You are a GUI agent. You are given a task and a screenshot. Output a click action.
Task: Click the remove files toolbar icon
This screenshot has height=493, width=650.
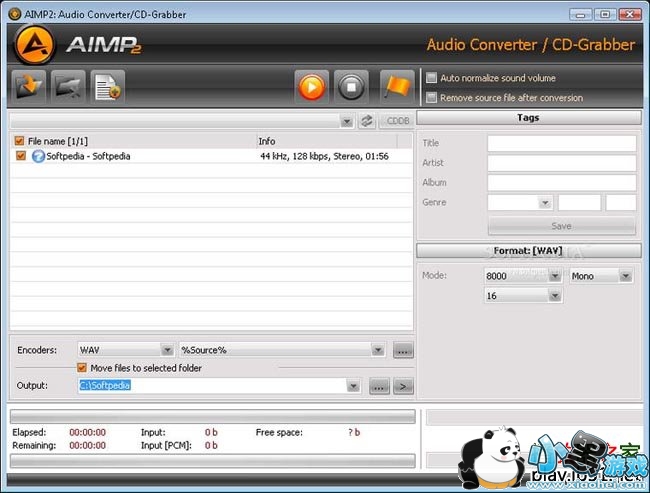[68, 88]
